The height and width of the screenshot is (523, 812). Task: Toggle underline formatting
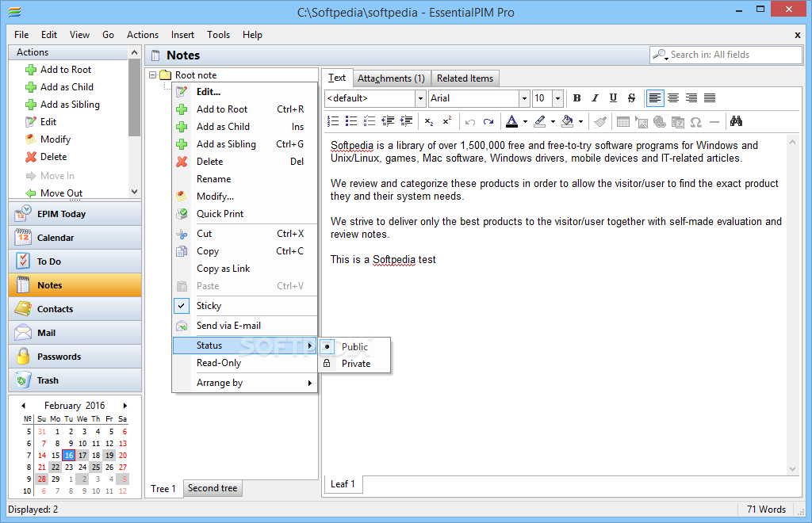point(613,97)
